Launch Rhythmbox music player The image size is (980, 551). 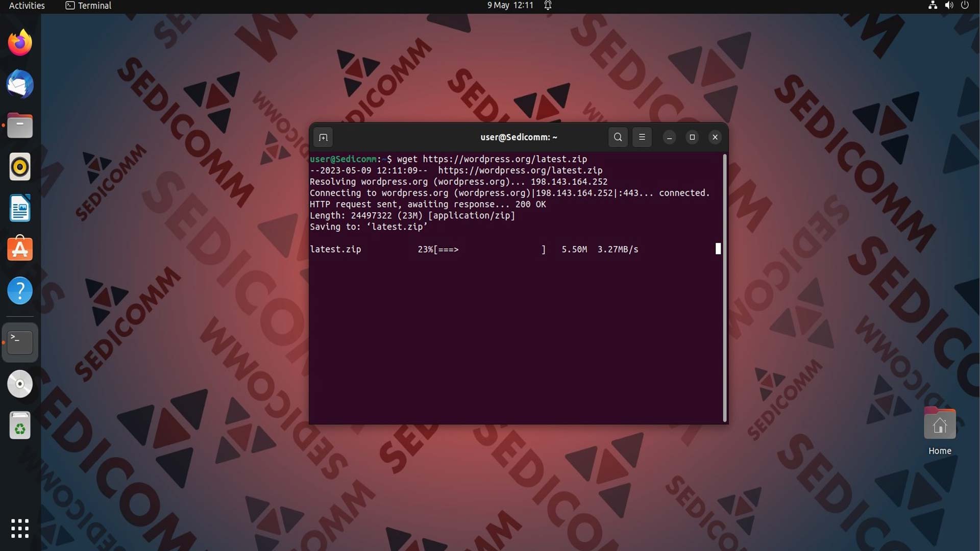(20, 167)
